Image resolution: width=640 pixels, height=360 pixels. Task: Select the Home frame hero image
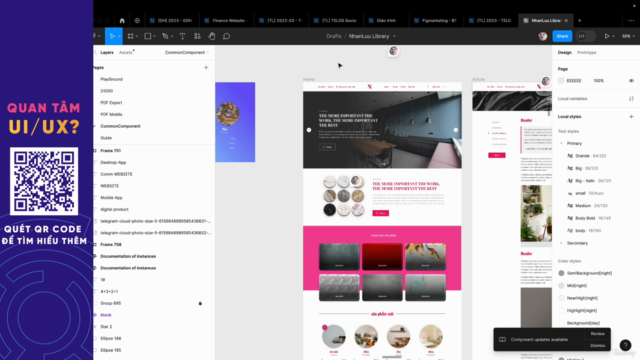pyautogui.click(x=382, y=130)
